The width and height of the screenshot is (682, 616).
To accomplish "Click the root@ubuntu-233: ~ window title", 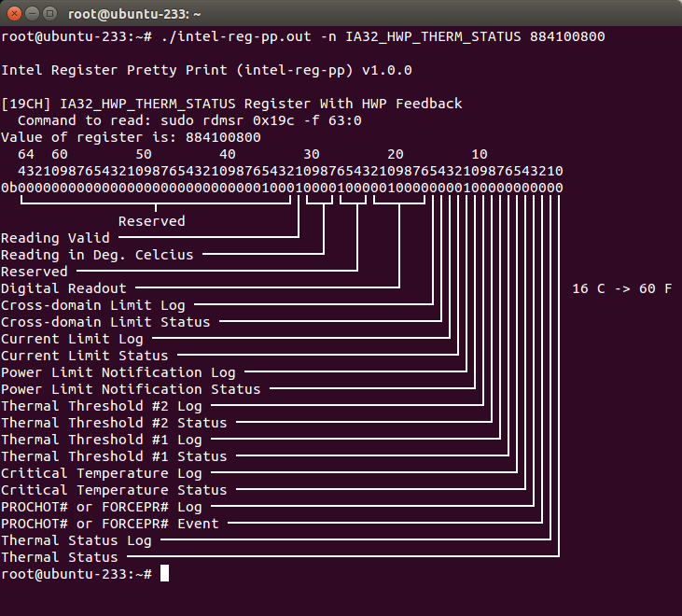I will [134, 14].
